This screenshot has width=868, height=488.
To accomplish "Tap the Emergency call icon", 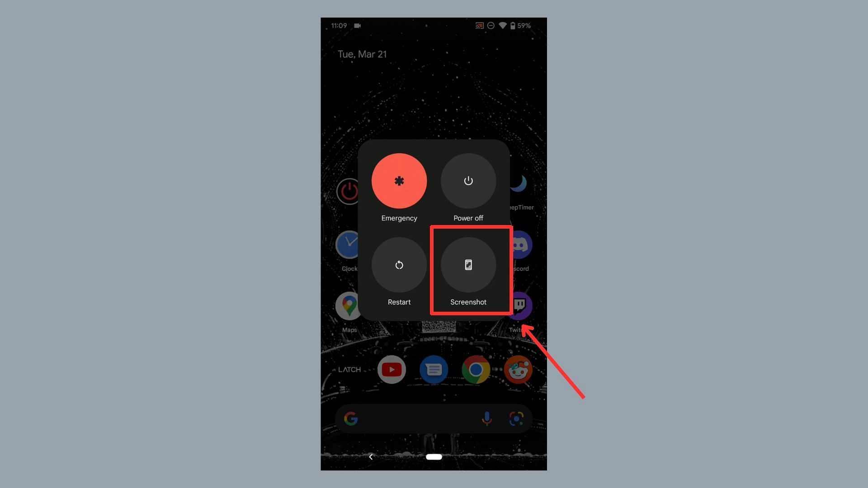I will click(x=399, y=181).
